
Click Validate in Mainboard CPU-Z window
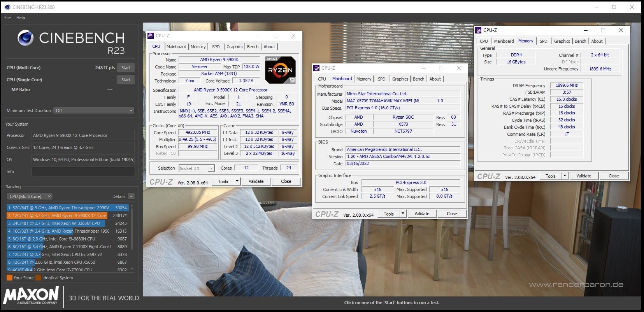[422, 214]
